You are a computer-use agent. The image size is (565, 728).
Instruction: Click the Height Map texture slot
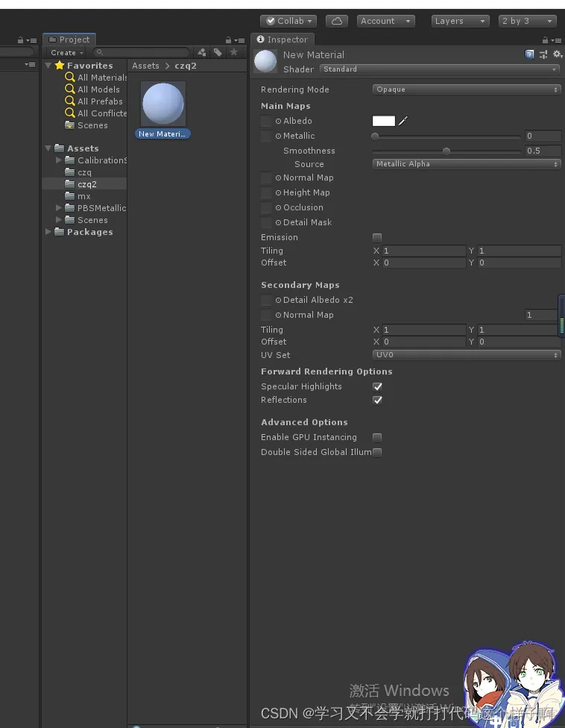pyautogui.click(x=266, y=192)
